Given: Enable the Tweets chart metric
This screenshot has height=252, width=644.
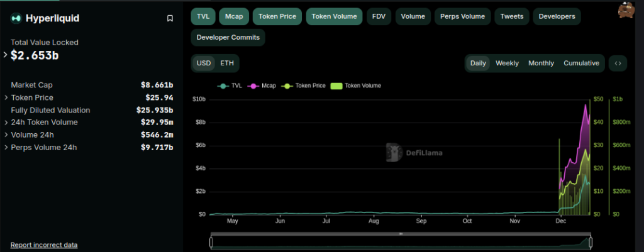Looking at the screenshot, I should pos(512,16).
